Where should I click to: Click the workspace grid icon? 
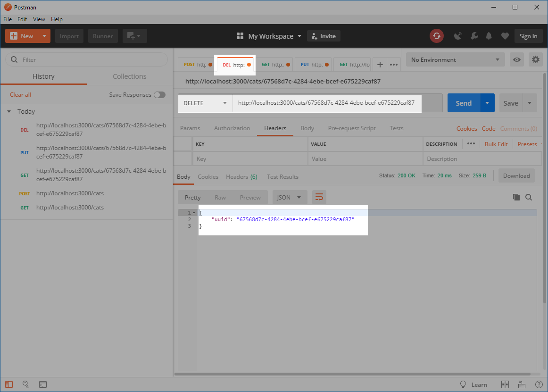coord(240,36)
